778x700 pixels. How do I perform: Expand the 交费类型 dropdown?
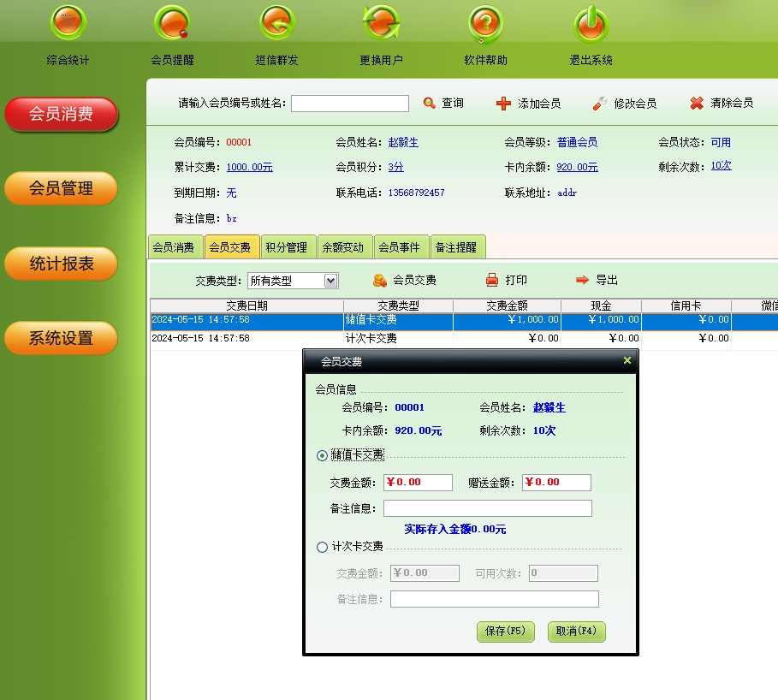tap(331, 281)
